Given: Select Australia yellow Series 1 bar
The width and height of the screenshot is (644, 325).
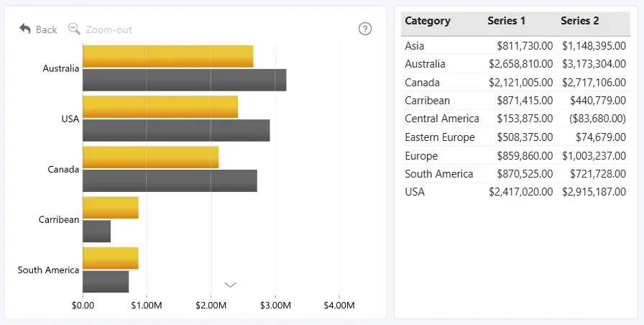Looking at the screenshot, I should [168, 56].
